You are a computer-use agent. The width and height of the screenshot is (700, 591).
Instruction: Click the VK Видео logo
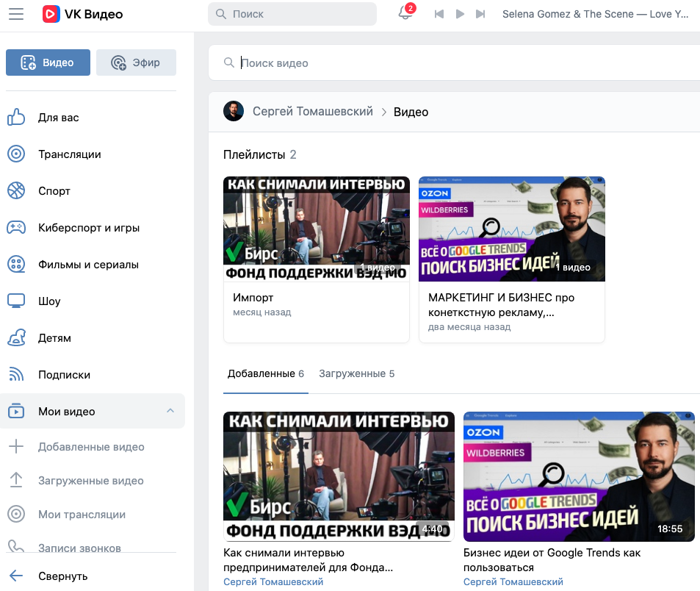[x=82, y=14]
